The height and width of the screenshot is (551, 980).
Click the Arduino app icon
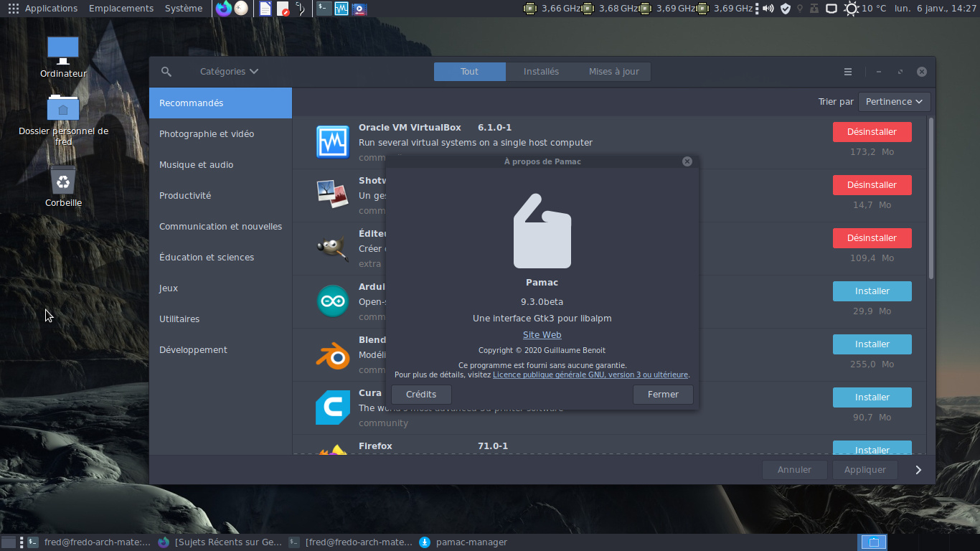333,301
